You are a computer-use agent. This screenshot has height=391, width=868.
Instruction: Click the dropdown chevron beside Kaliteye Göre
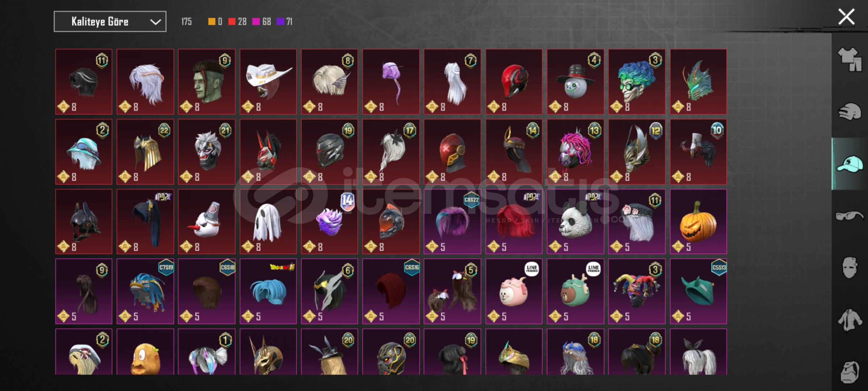coord(156,22)
